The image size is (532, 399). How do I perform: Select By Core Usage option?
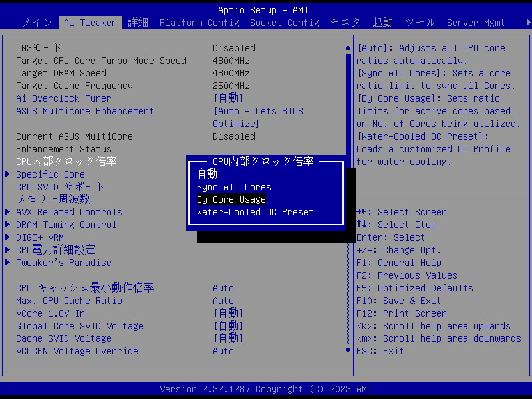pos(231,199)
